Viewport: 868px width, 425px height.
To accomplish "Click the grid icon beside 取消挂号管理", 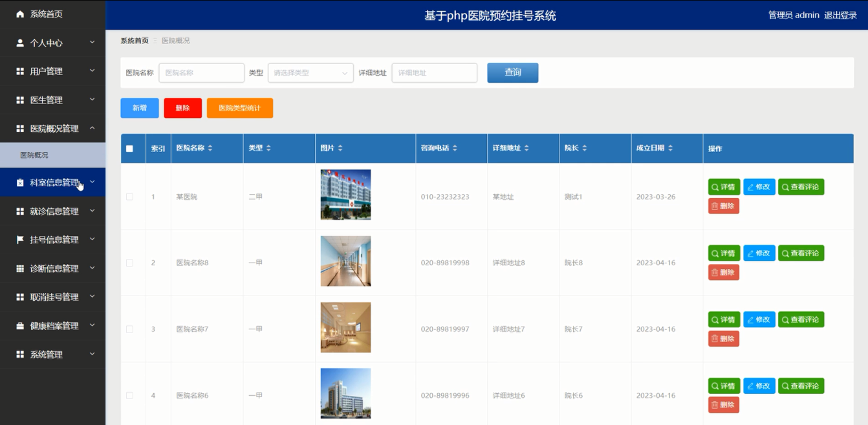I will (20, 297).
